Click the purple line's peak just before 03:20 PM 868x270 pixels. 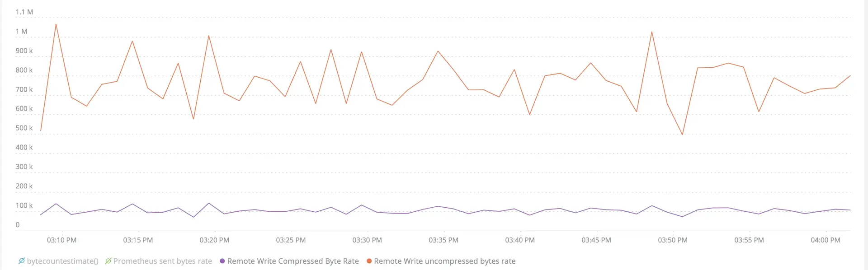coord(208,203)
